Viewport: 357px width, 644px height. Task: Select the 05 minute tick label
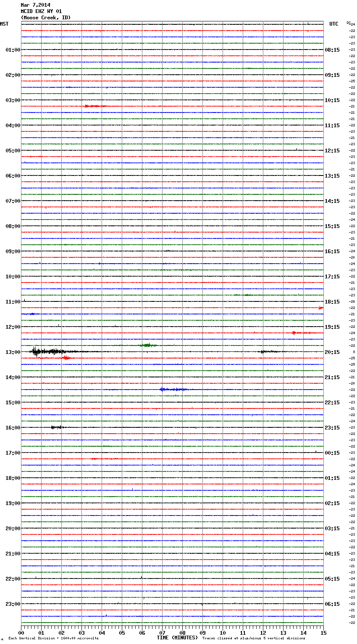coord(122,633)
